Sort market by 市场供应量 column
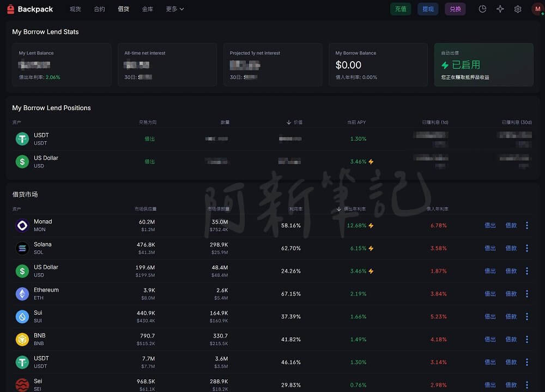 [146, 209]
